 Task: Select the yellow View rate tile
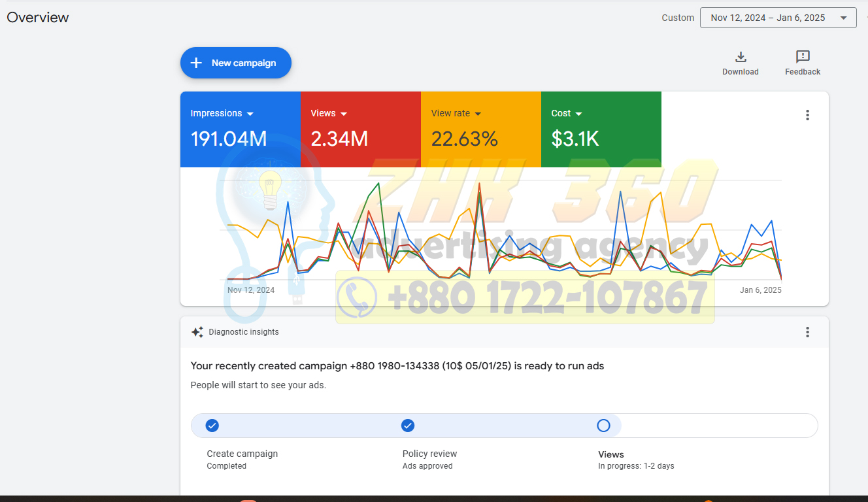[x=481, y=129]
